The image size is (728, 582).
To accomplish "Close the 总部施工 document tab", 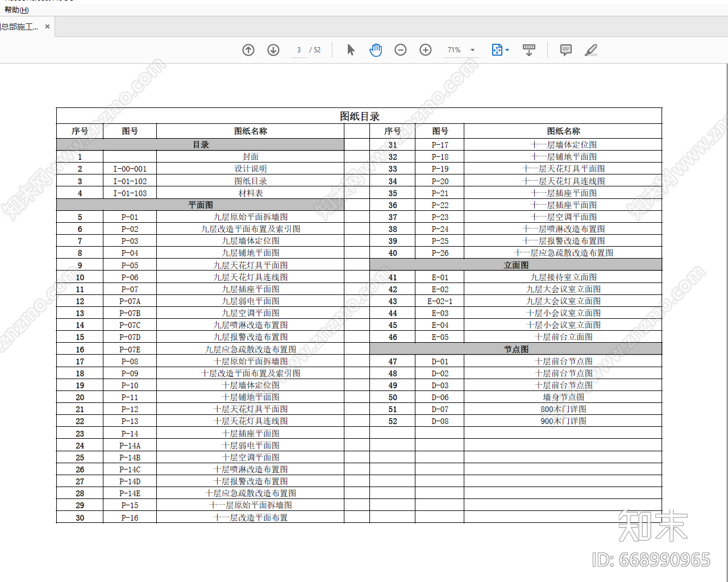I will [48, 27].
